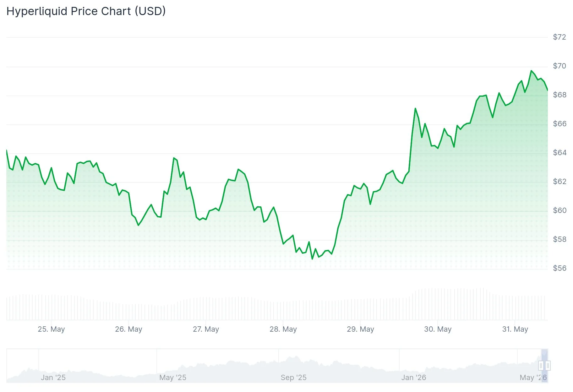Click the $72 price axis label

pyautogui.click(x=559, y=37)
